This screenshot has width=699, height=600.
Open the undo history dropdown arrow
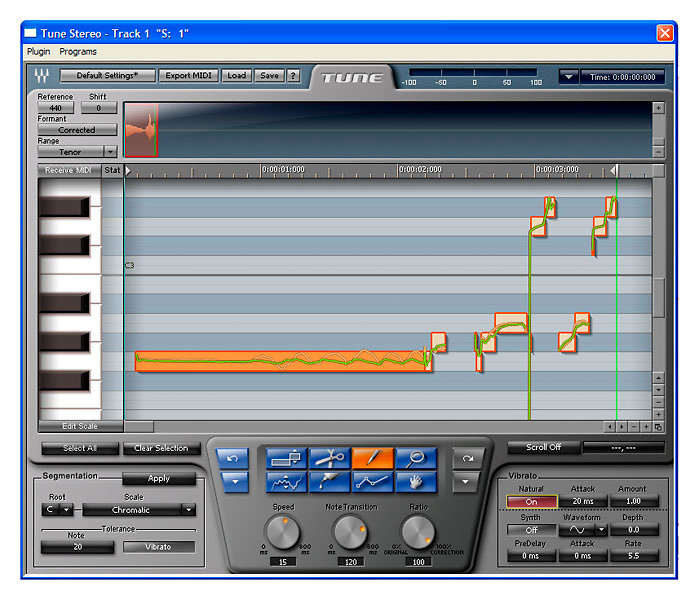(234, 482)
